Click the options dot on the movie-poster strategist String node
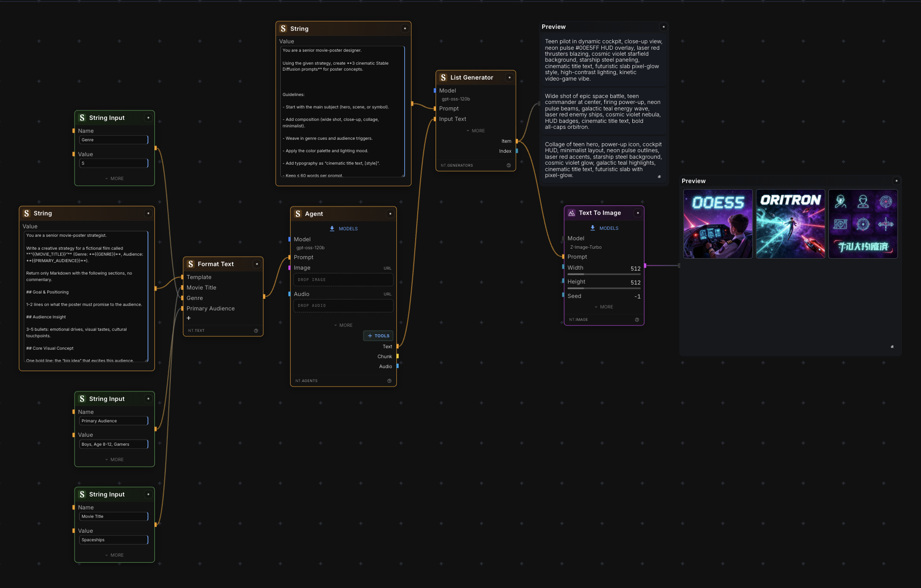921x588 pixels. coord(148,213)
